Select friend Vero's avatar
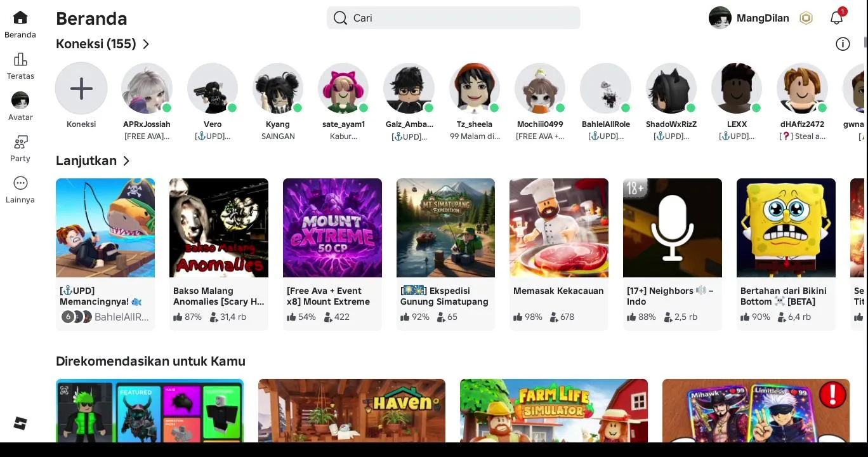868x457 pixels. pos(213,88)
